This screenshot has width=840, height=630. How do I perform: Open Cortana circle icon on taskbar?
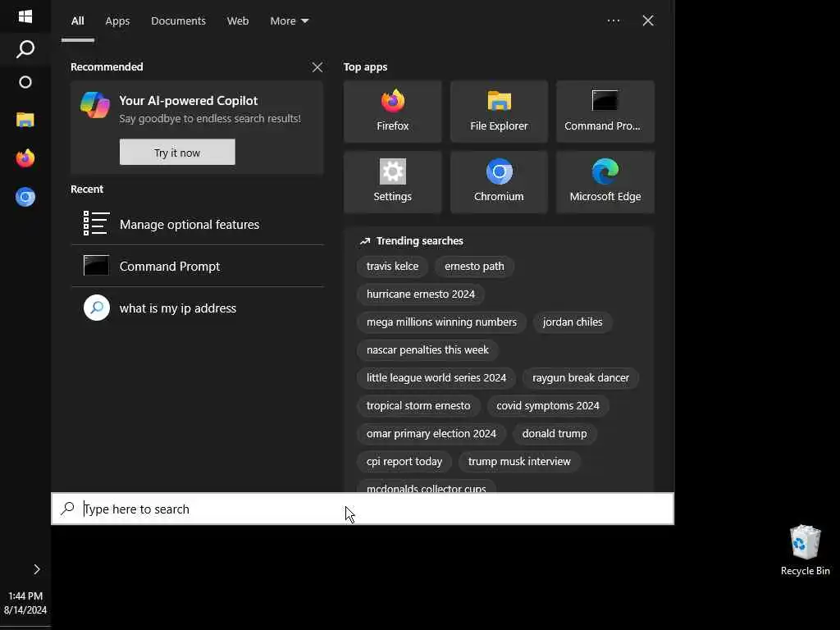25,82
